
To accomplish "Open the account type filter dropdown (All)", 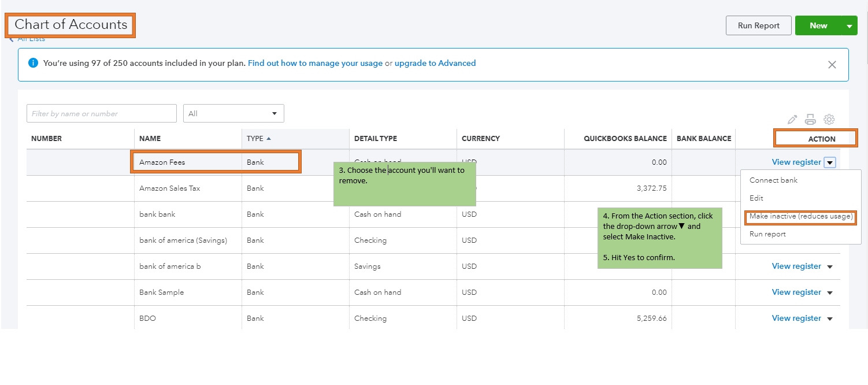I will click(x=233, y=113).
